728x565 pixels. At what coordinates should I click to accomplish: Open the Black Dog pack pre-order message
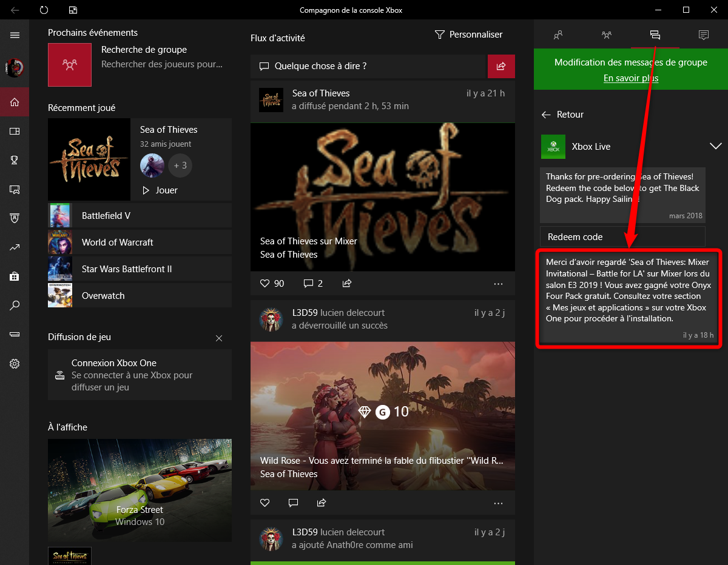[623, 195]
